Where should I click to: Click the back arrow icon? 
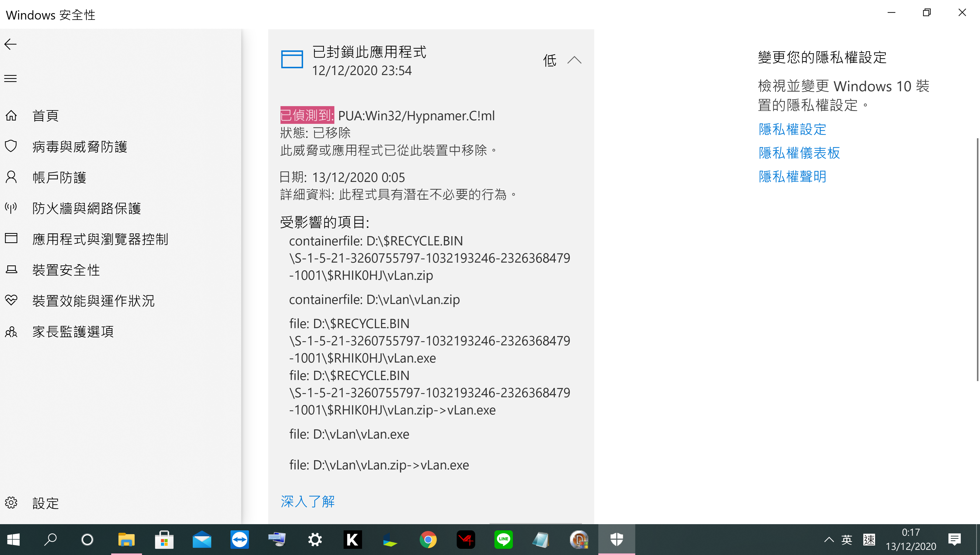pos(10,44)
